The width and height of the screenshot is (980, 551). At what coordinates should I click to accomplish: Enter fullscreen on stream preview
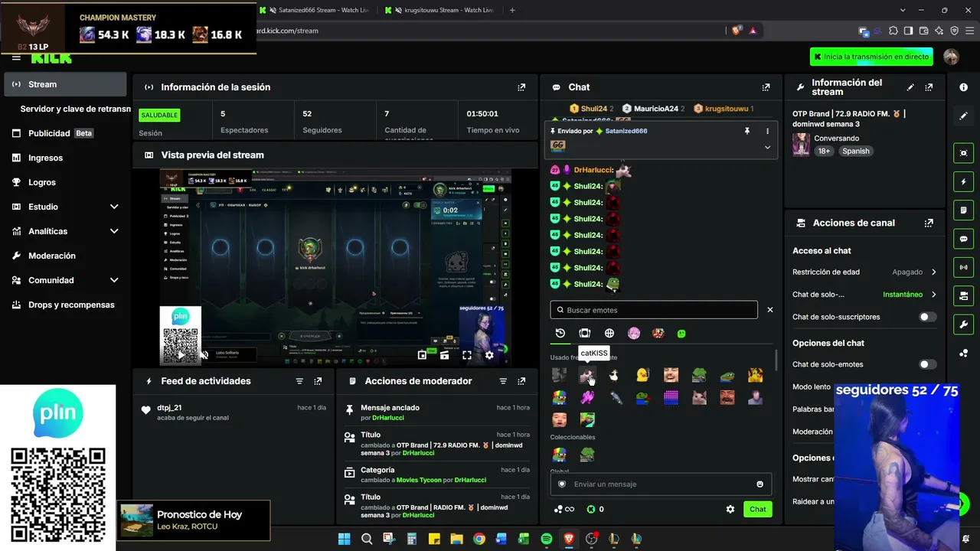pos(467,355)
